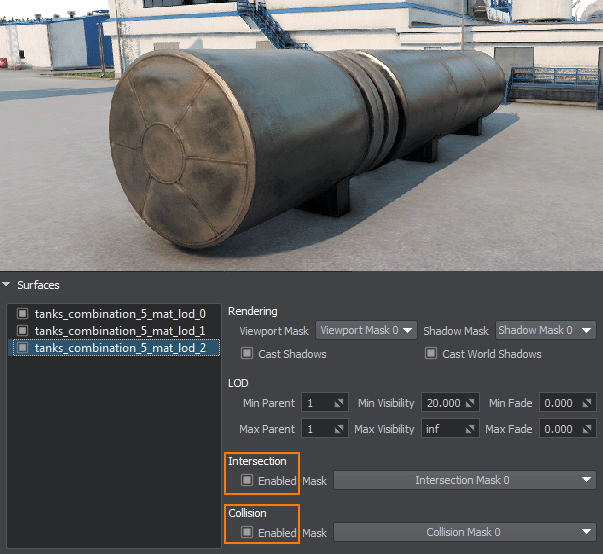
Task: Toggle checkbox of tanks_combination_5_mat_lod_2
Action: point(23,348)
